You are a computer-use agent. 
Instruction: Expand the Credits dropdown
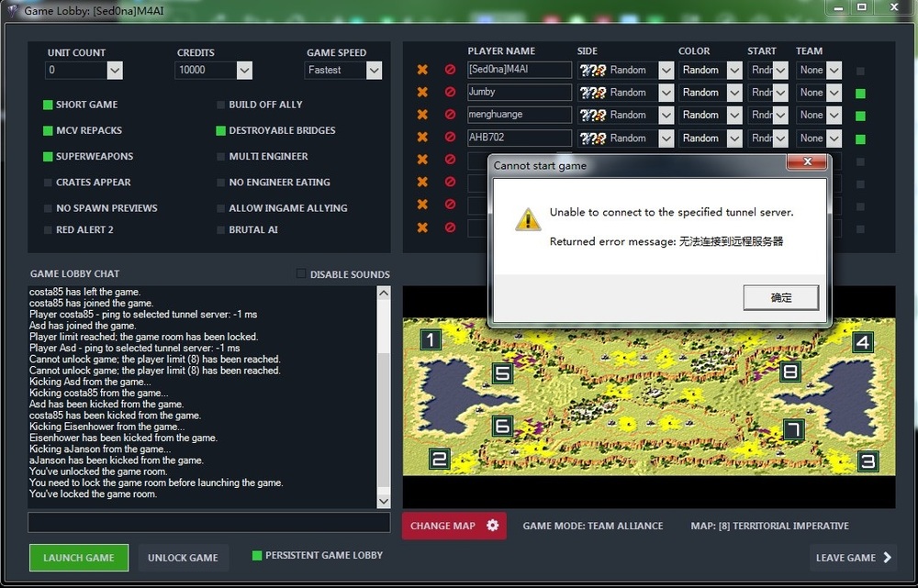(244, 70)
